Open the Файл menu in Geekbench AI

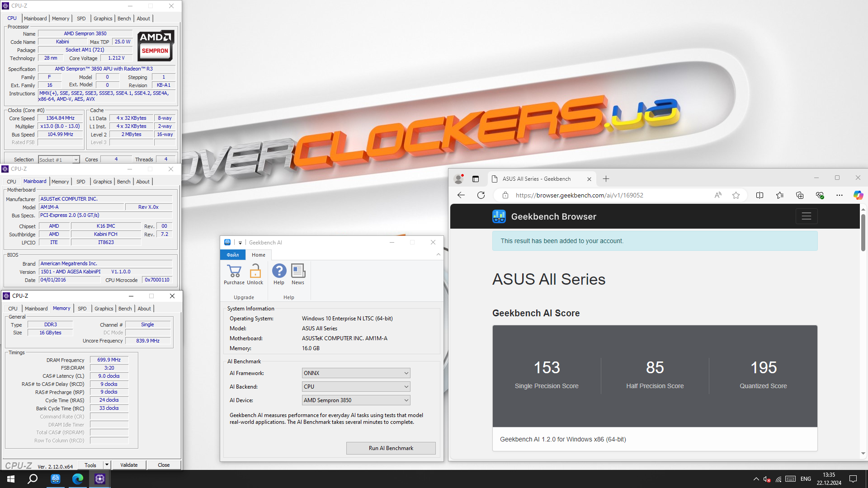click(x=232, y=255)
